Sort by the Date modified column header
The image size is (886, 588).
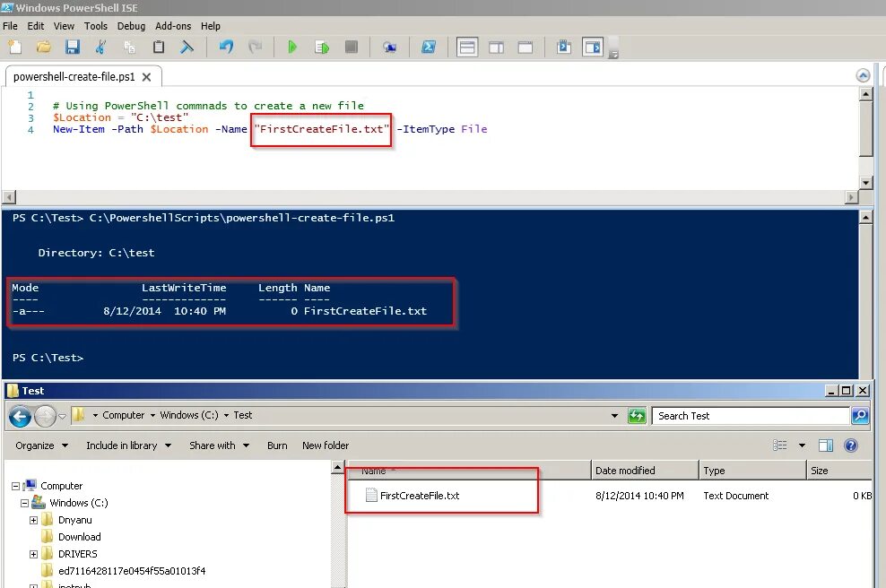(645, 471)
